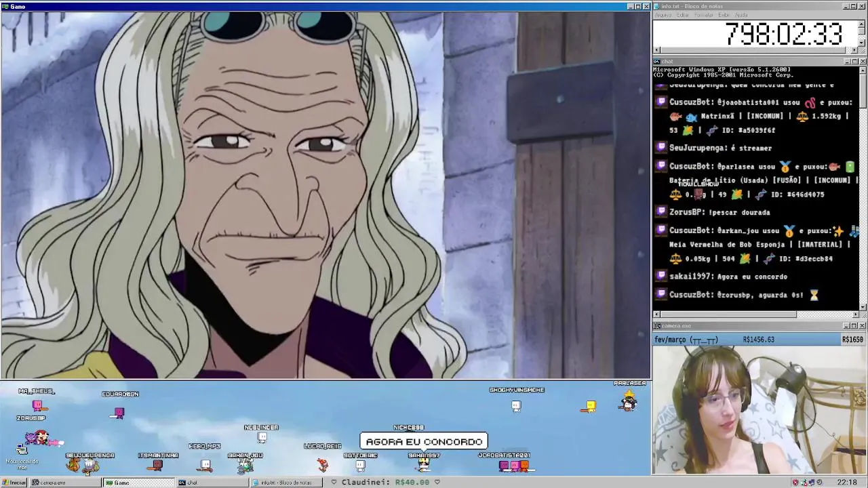Open the Ajuda menu in Notepad
868x488 pixels.
point(742,15)
